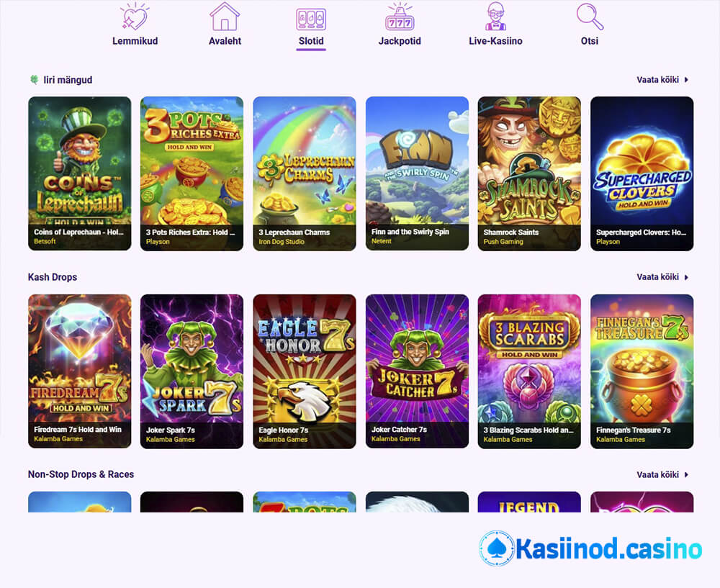Switch to the Live-Kasiino tab label

(495, 41)
